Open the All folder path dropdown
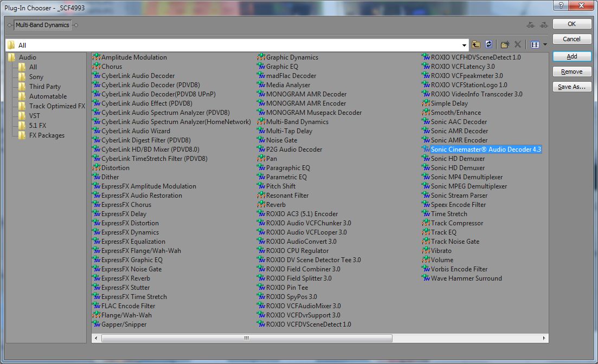The width and height of the screenshot is (598, 364). coord(464,45)
